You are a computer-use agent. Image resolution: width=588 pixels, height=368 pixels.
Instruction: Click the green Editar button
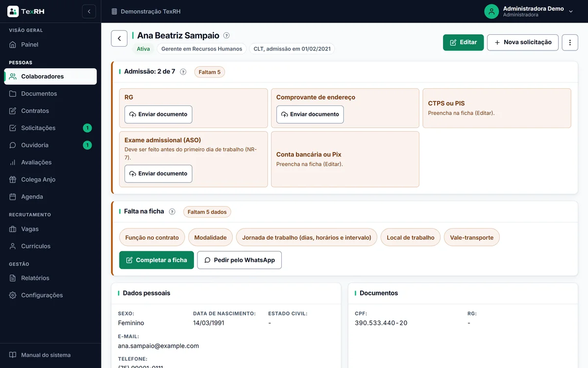point(464,42)
